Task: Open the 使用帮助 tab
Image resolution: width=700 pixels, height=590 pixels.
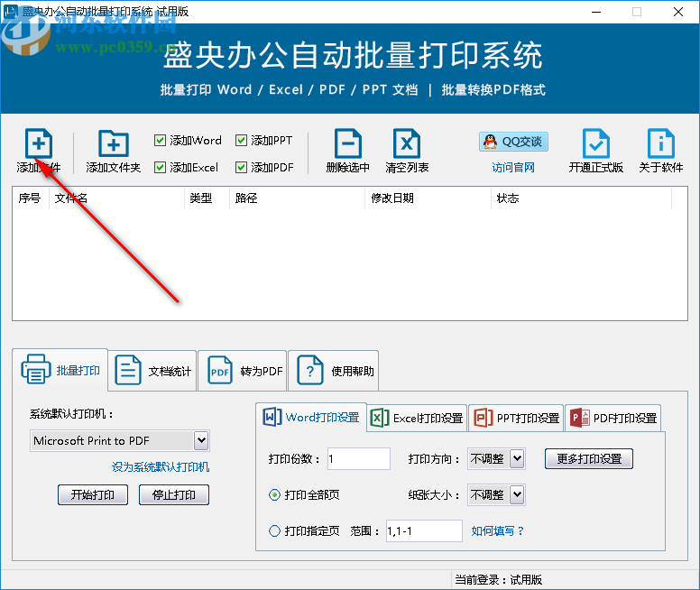Action: pyautogui.click(x=334, y=371)
